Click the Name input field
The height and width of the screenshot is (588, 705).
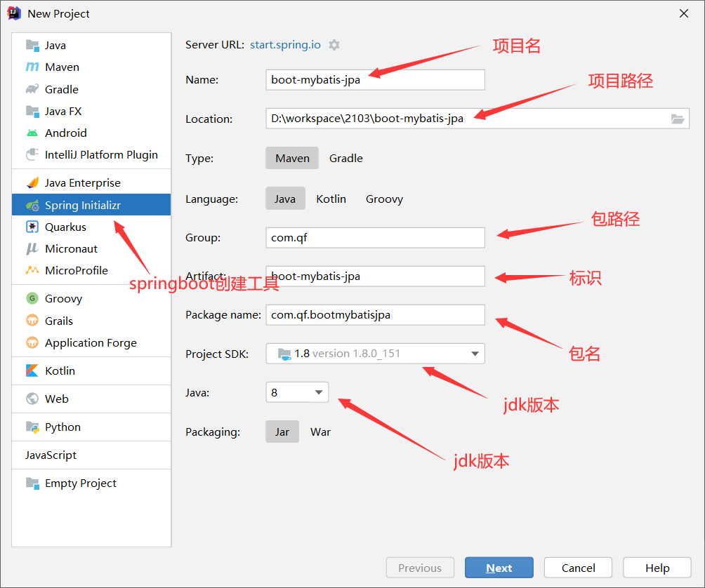pos(376,79)
